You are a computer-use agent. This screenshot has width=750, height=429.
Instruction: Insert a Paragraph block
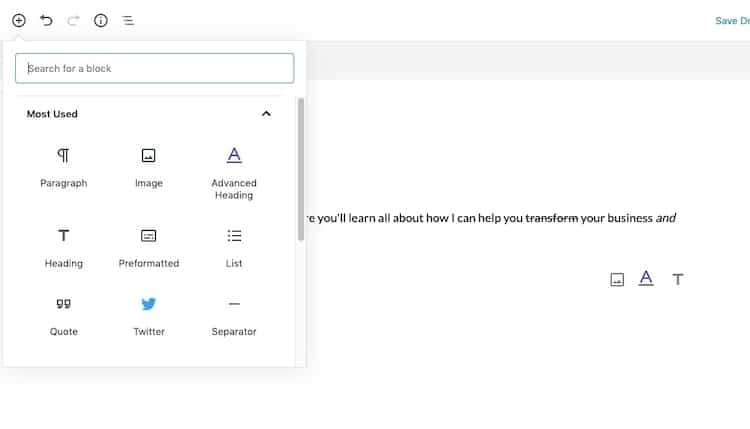64,168
